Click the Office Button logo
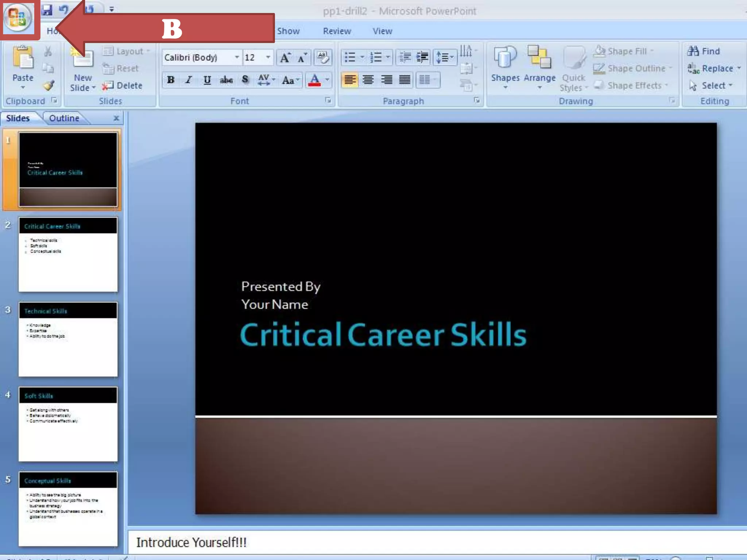747x560 pixels. point(18,17)
